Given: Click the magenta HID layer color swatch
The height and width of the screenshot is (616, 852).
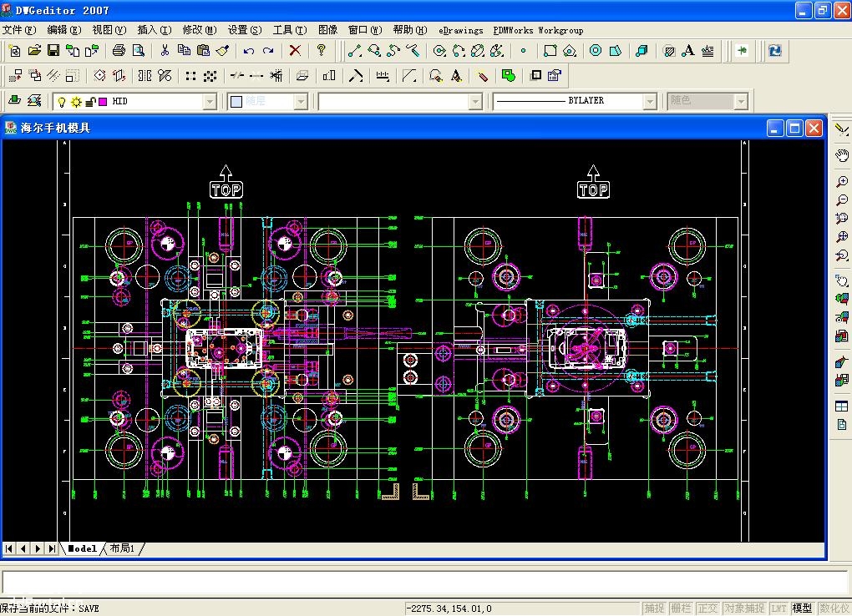Looking at the screenshot, I should [x=103, y=102].
